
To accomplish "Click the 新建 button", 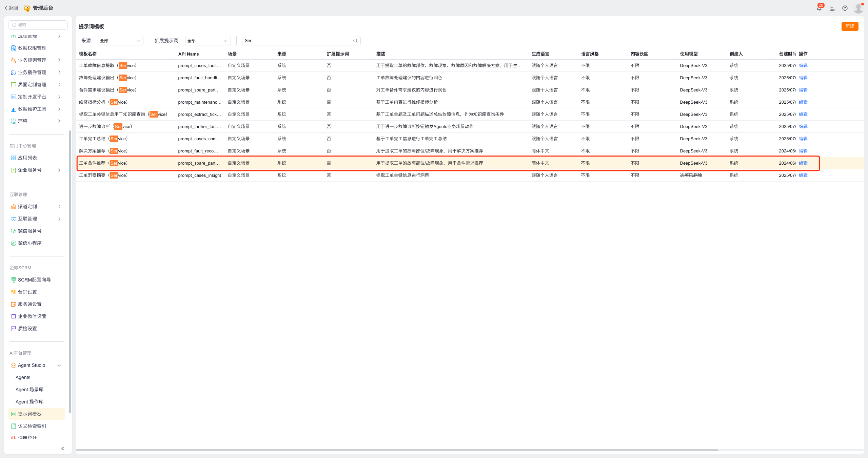I will click(x=850, y=26).
